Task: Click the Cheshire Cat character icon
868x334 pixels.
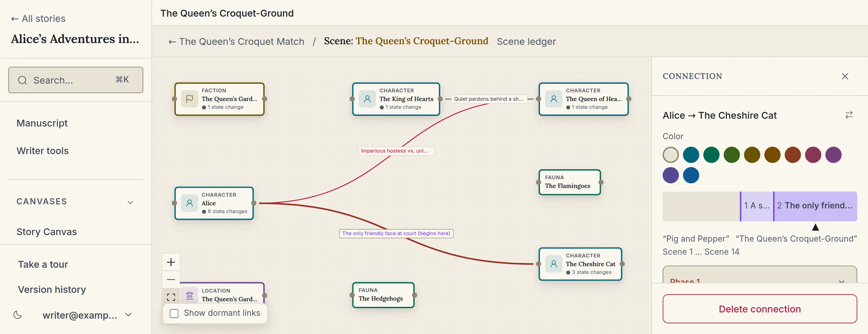Action: tap(554, 264)
